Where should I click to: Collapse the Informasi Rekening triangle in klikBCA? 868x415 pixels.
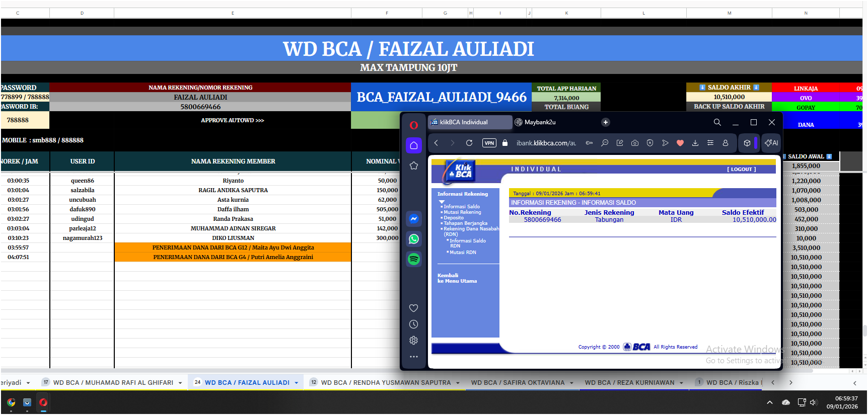coord(442,201)
